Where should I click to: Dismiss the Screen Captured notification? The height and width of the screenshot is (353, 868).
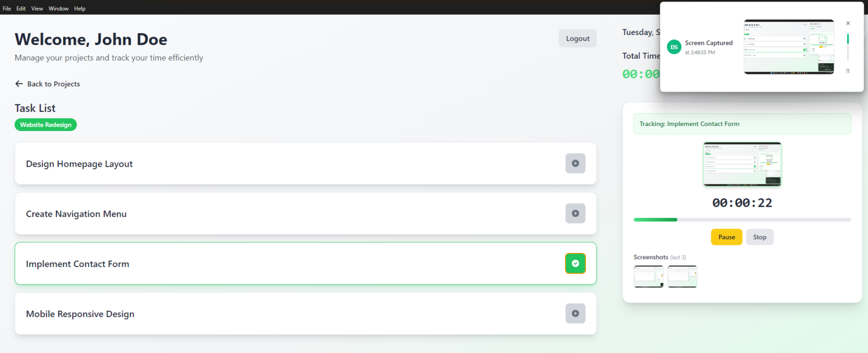click(848, 23)
